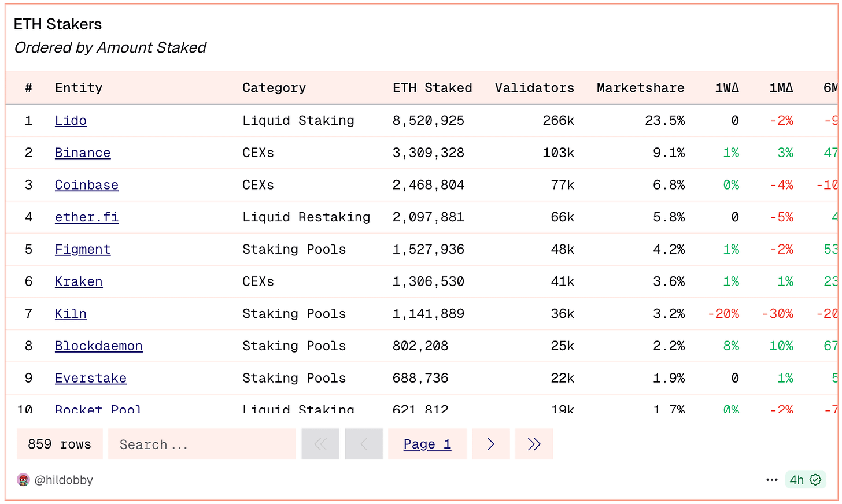Click the hildobby avatar icon
The width and height of the screenshot is (842, 504).
pyautogui.click(x=23, y=480)
